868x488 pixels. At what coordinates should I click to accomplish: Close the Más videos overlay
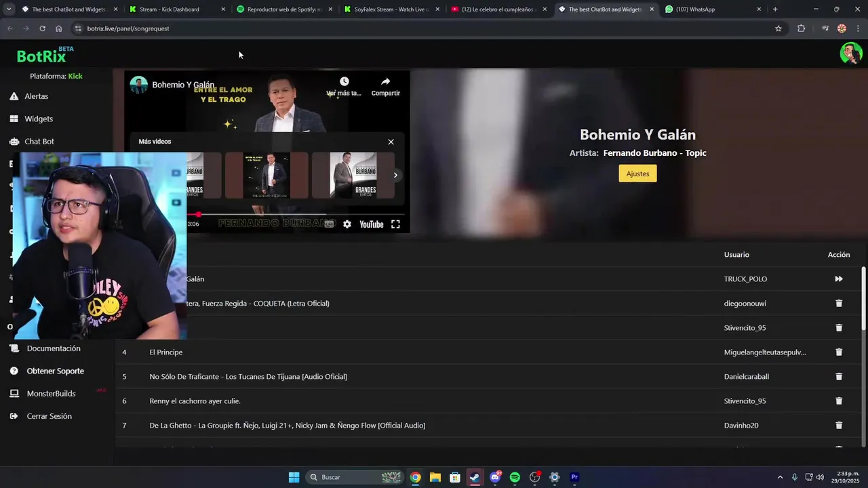[x=391, y=142]
